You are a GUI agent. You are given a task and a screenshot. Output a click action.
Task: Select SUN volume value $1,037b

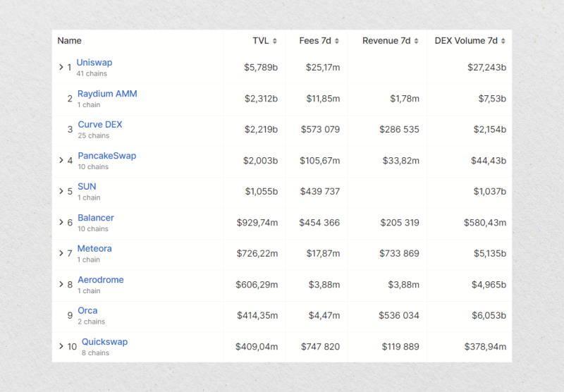[489, 191]
